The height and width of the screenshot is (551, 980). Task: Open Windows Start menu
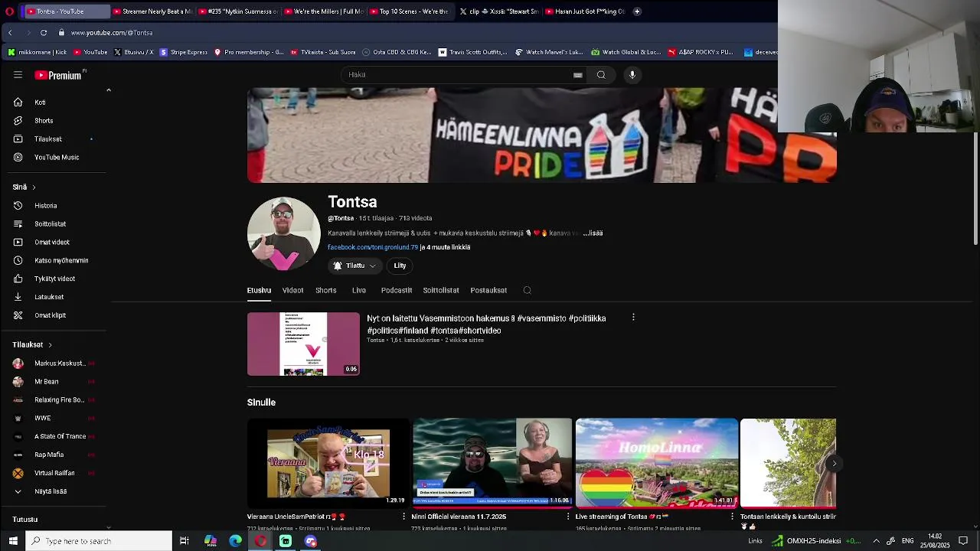13,541
